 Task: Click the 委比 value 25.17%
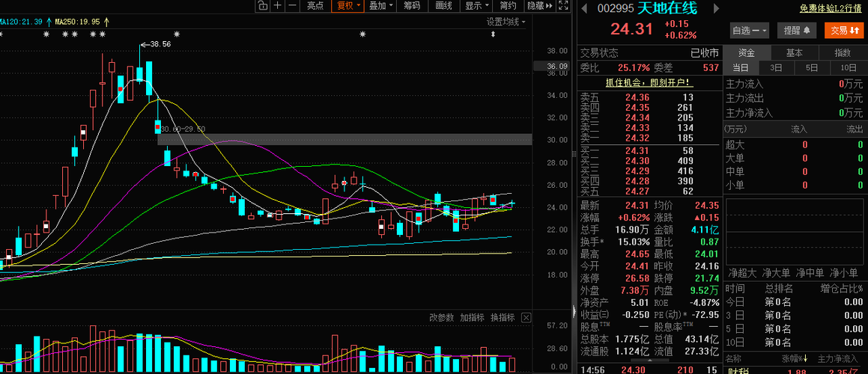pos(634,68)
